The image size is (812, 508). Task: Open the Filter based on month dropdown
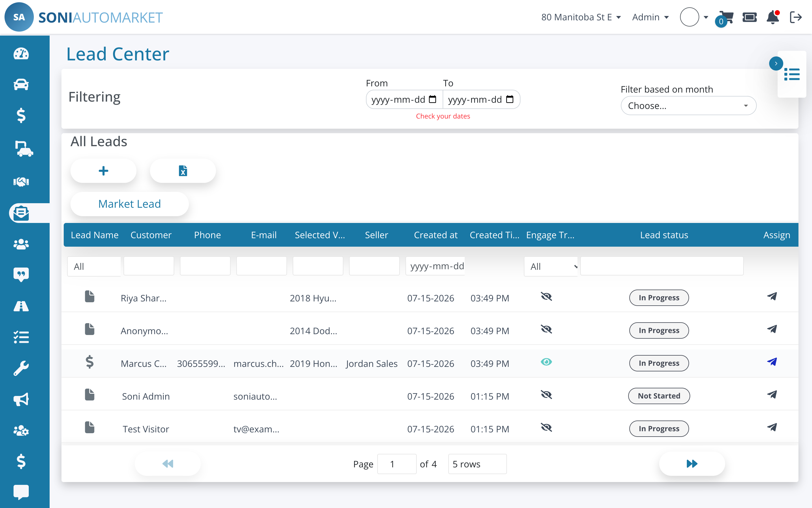688,106
